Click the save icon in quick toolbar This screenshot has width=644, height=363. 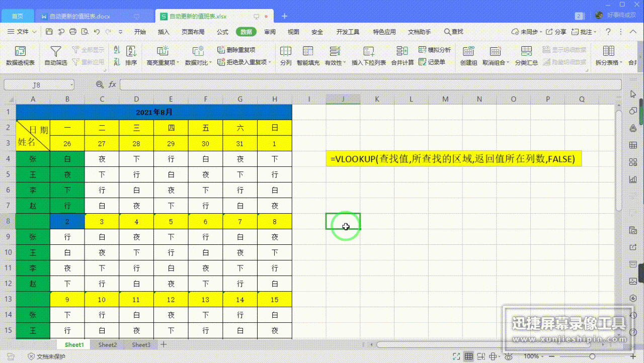49,32
